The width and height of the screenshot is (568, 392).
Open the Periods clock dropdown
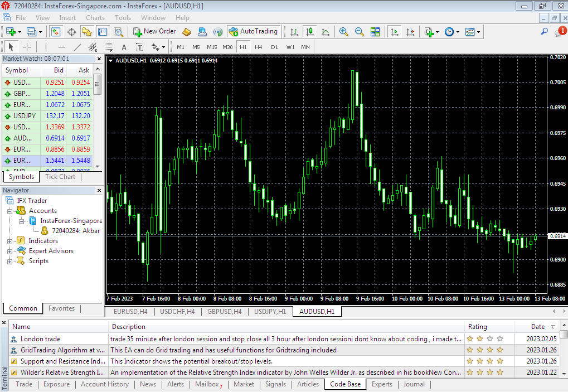click(x=452, y=32)
